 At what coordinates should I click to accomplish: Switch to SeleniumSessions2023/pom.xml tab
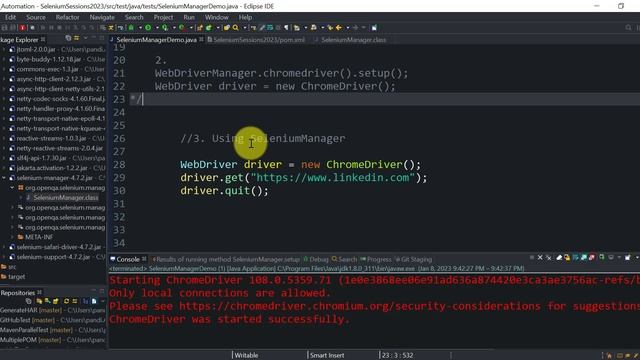[x=256, y=40]
